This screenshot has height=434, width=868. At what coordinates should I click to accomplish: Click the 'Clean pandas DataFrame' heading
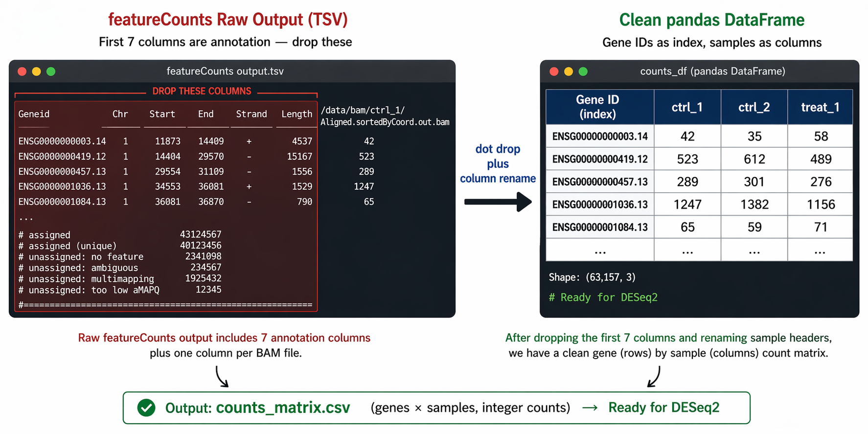[712, 20]
